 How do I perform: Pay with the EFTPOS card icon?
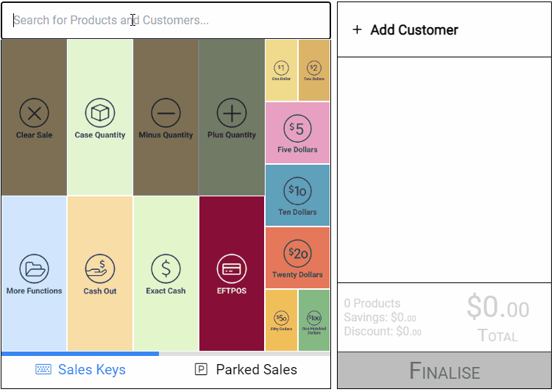point(232,268)
